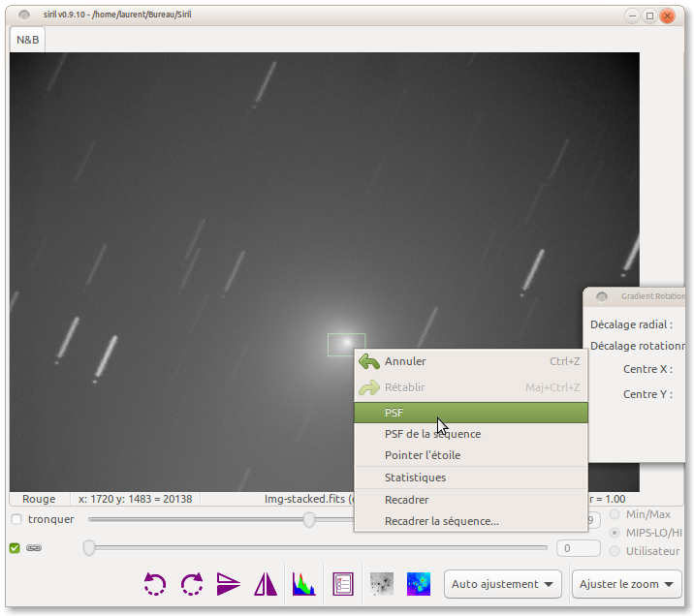
Task: Select the Utilisateur radio option
Action: coord(615,551)
